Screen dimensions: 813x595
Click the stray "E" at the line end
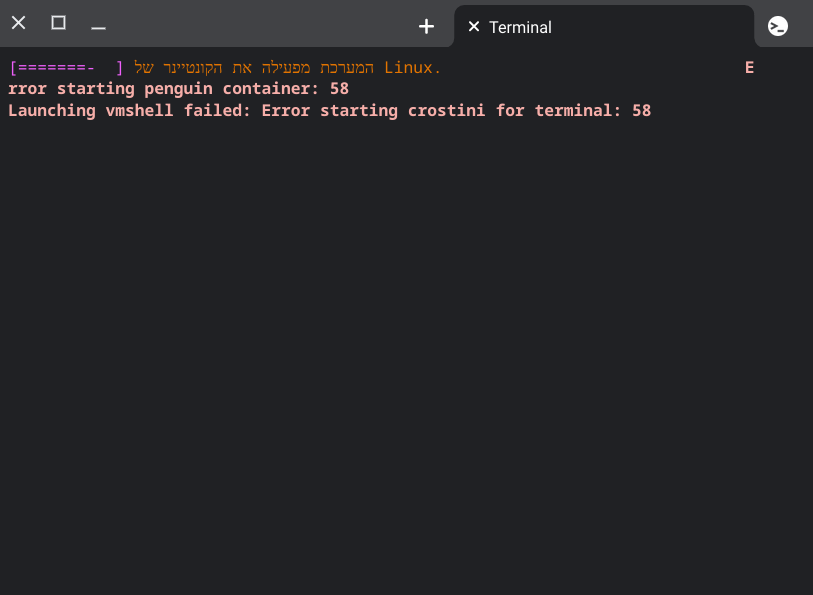[749, 68]
